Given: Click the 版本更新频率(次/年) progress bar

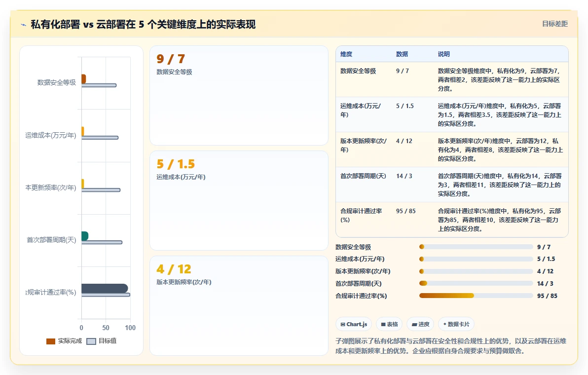Looking at the screenshot, I should pos(476,271).
